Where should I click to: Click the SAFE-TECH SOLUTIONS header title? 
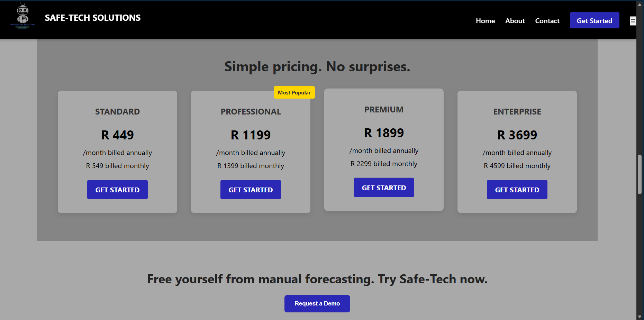point(93,18)
